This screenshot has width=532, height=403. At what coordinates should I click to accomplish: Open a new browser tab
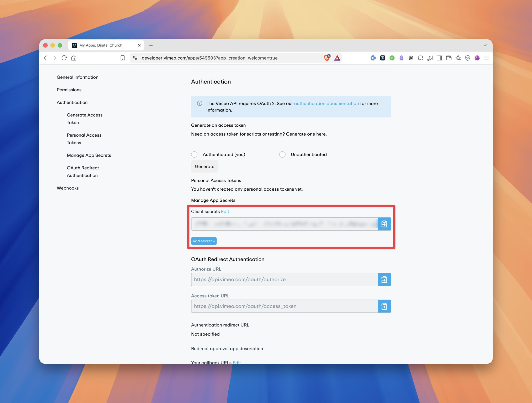(151, 45)
